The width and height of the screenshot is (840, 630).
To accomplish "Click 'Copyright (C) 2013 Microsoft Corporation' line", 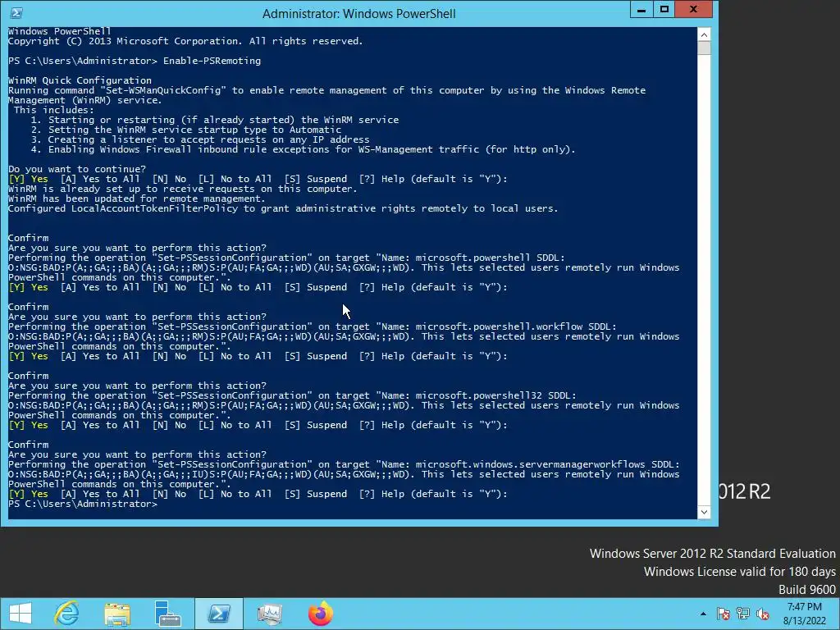I will (x=185, y=41).
